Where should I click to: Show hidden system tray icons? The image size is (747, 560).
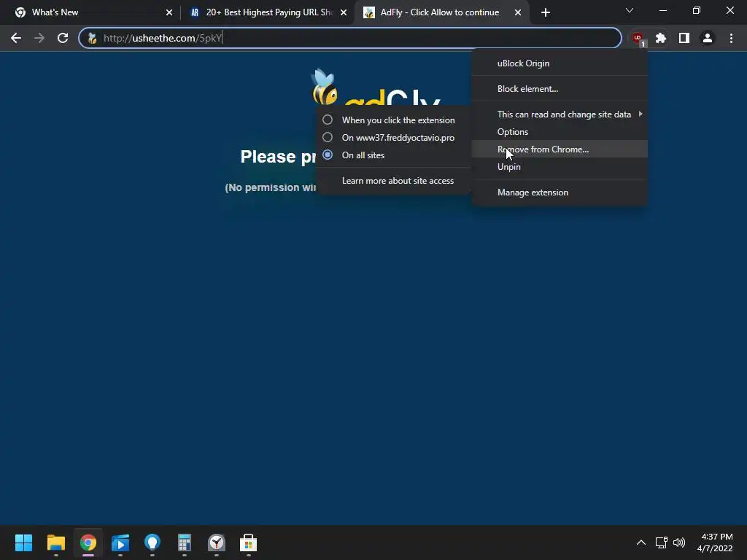[x=641, y=542]
